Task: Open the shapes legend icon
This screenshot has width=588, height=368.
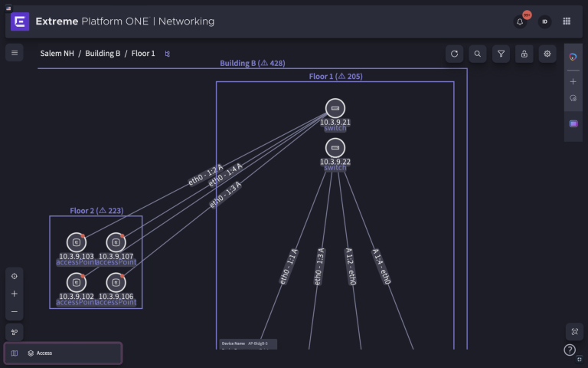Action: pyautogui.click(x=15, y=332)
